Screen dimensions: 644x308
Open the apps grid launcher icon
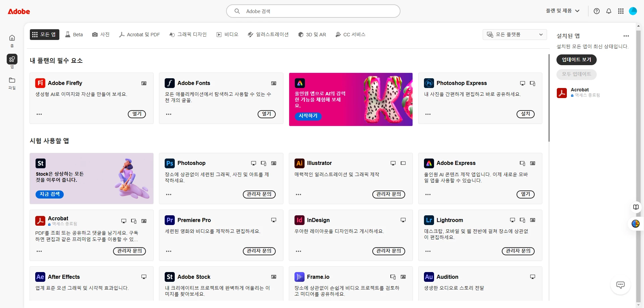click(x=621, y=11)
